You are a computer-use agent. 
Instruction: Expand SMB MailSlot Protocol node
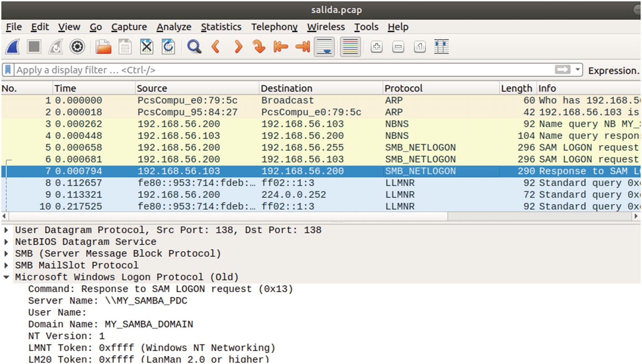[6, 265]
